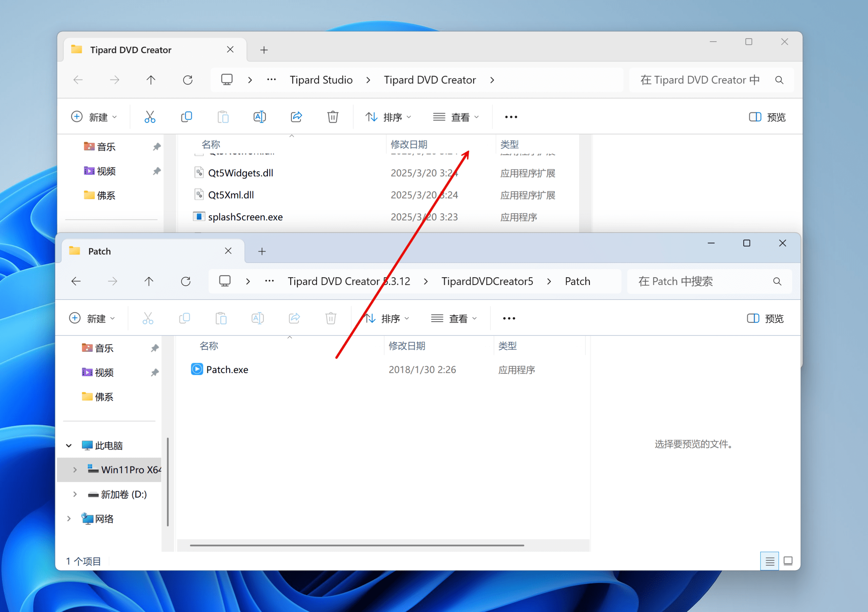Click the Cut scissors icon in top window

click(150, 117)
